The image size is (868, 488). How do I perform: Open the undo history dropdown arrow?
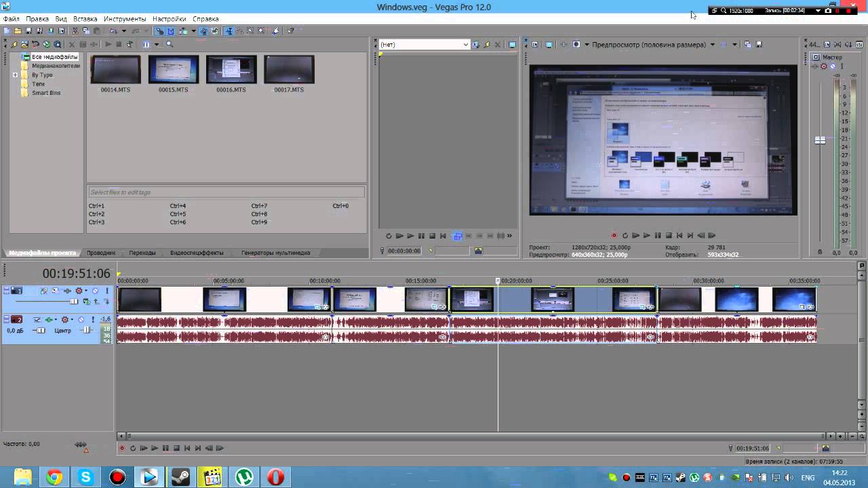pyautogui.click(x=124, y=30)
